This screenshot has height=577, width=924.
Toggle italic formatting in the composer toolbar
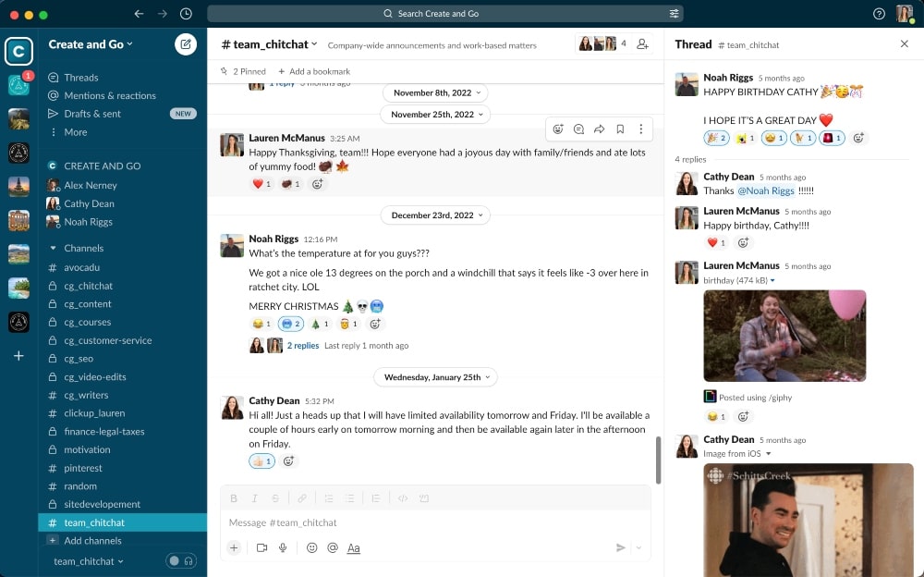tap(254, 497)
